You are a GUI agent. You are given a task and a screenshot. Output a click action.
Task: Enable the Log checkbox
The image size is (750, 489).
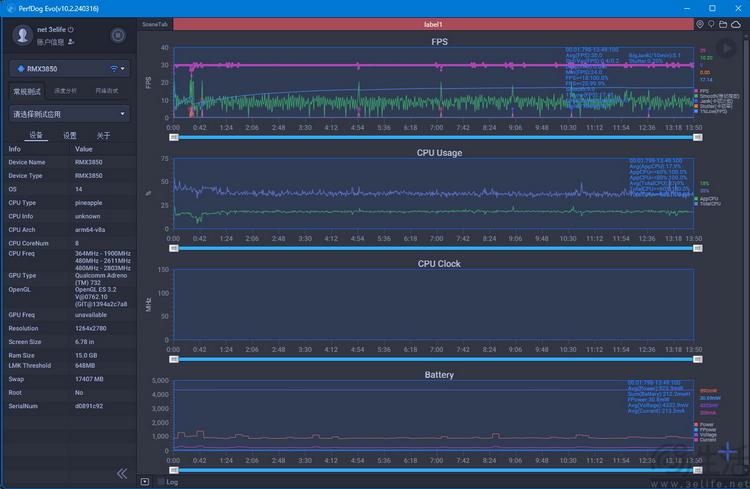click(161, 482)
